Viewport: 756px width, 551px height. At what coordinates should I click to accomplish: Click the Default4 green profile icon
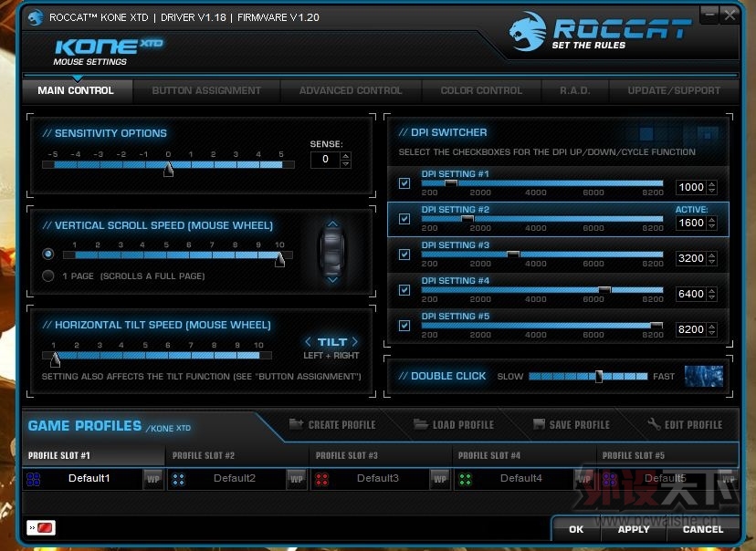465,479
